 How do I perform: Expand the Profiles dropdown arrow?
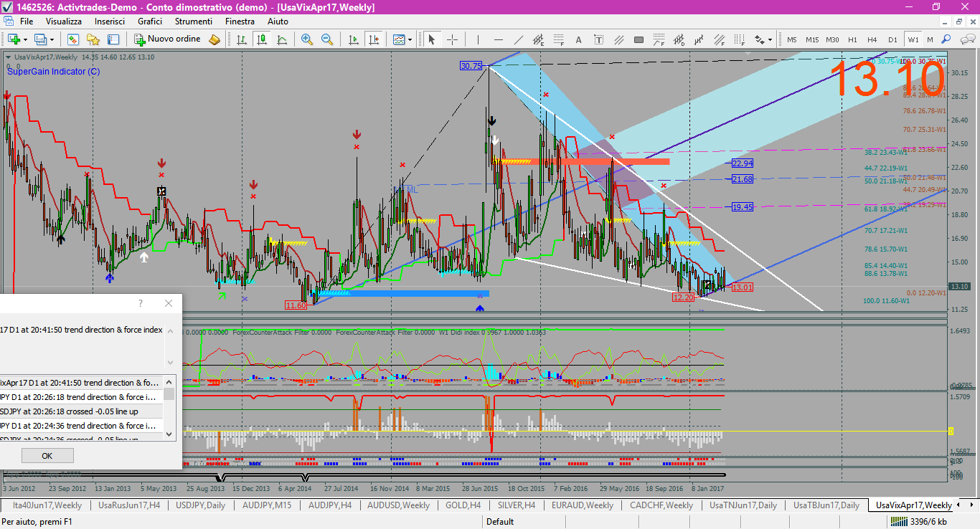[x=52, y=39]
